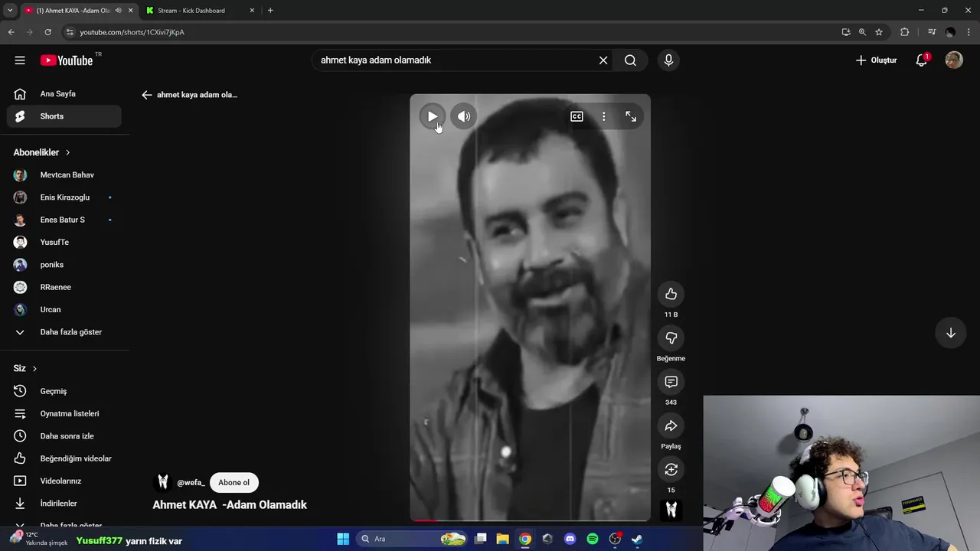Open the Windows Start menu
This screenshot has width=980, height=551.
(343, 539)
